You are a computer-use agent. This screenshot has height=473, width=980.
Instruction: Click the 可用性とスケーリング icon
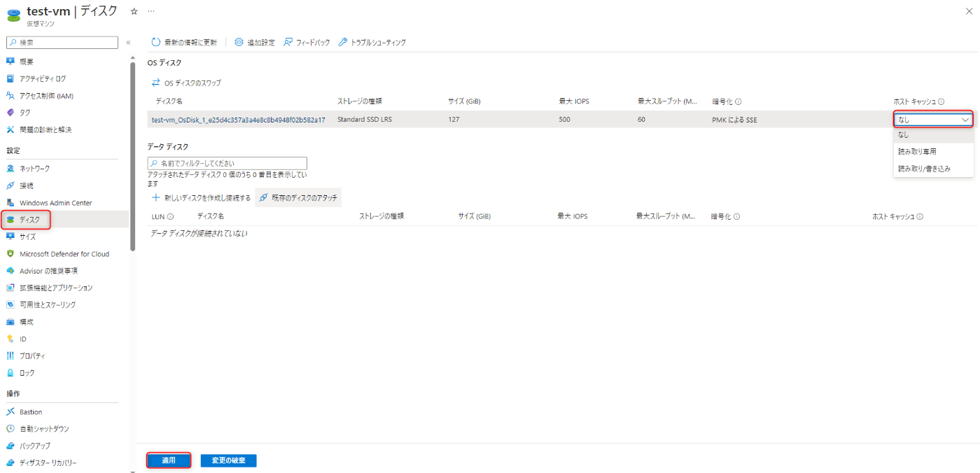pos(10,304)
